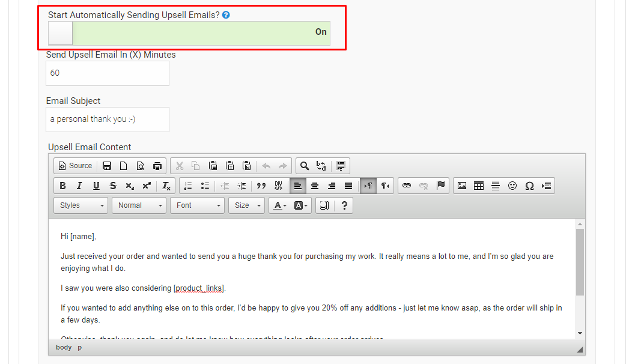Click the New Page icon

[x=124, y=166]
